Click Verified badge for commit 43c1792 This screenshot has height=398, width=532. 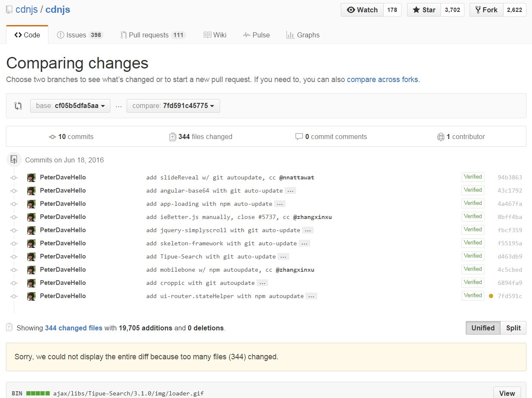473,190
